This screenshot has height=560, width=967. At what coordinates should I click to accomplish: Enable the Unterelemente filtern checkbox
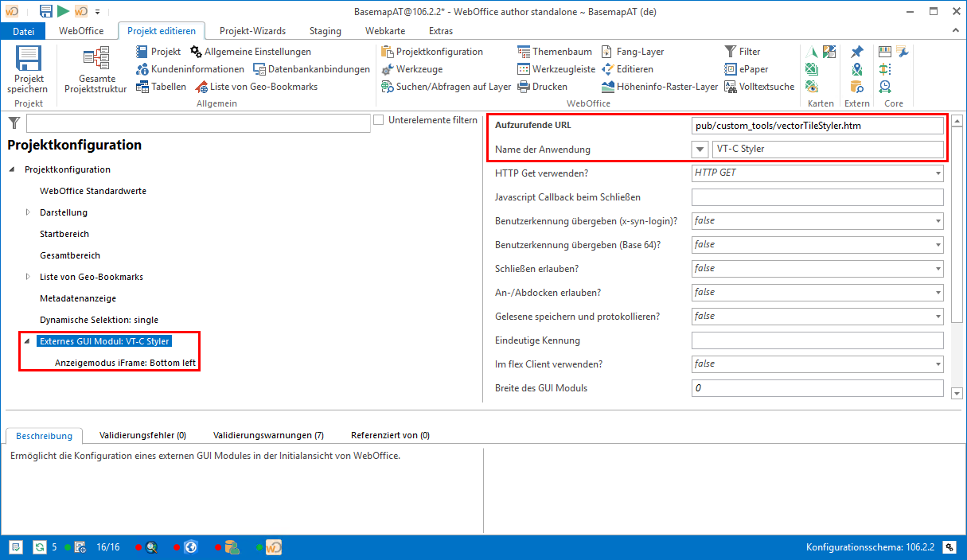point(378,119)
